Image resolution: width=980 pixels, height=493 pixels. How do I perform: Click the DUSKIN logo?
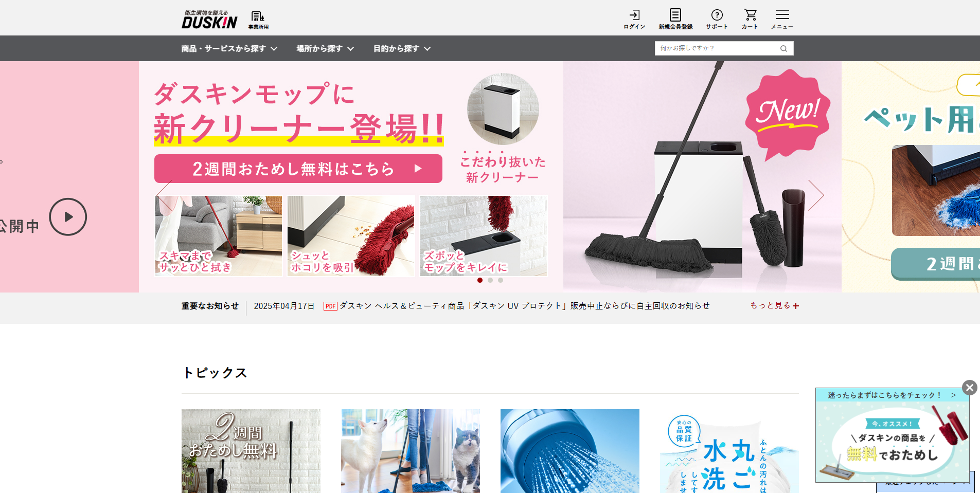pyautogui.click(x=209, y=20)
